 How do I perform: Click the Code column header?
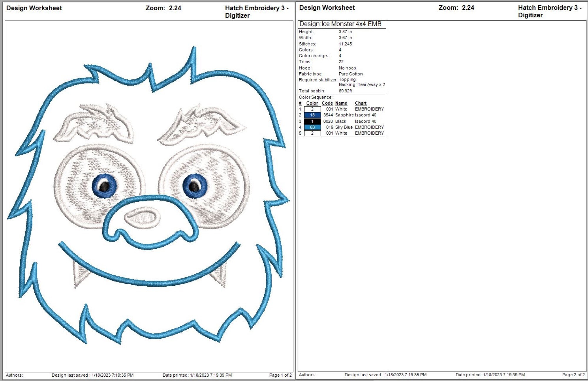[327, 103]
